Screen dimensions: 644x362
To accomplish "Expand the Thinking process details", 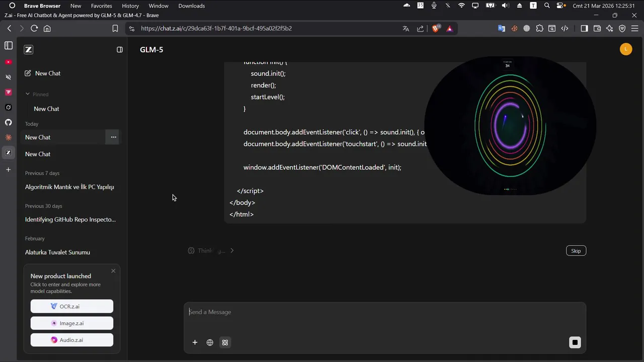I will pos(211,250).
